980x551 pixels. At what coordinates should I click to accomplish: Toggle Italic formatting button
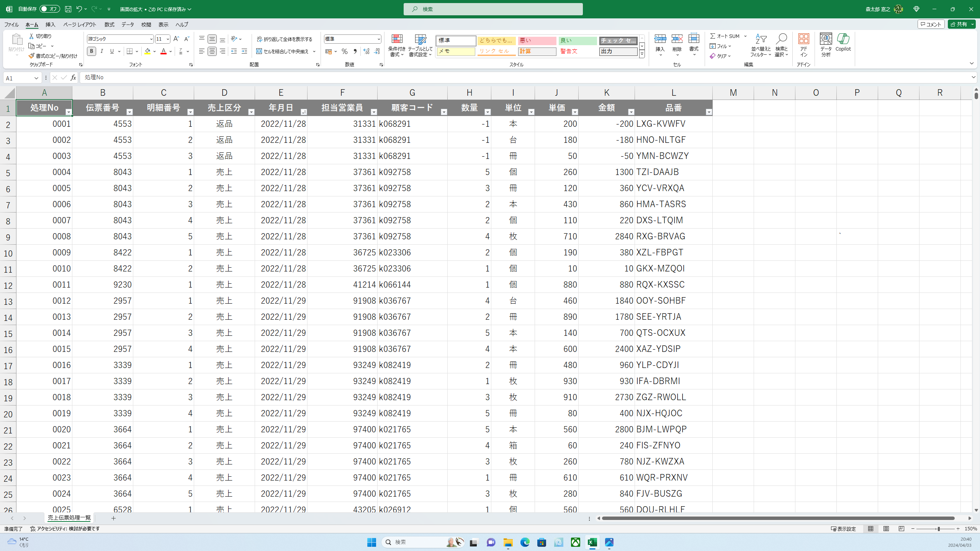pyautogui.click(x=101, y=51)
